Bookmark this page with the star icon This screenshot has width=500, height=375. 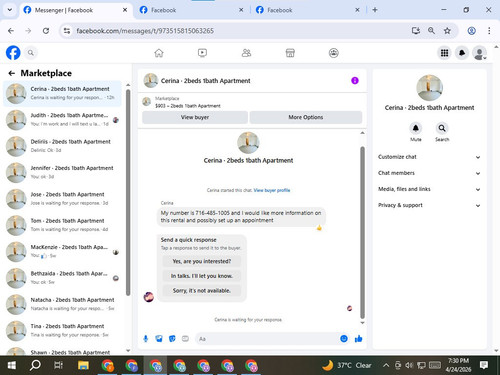click(447, 31)
